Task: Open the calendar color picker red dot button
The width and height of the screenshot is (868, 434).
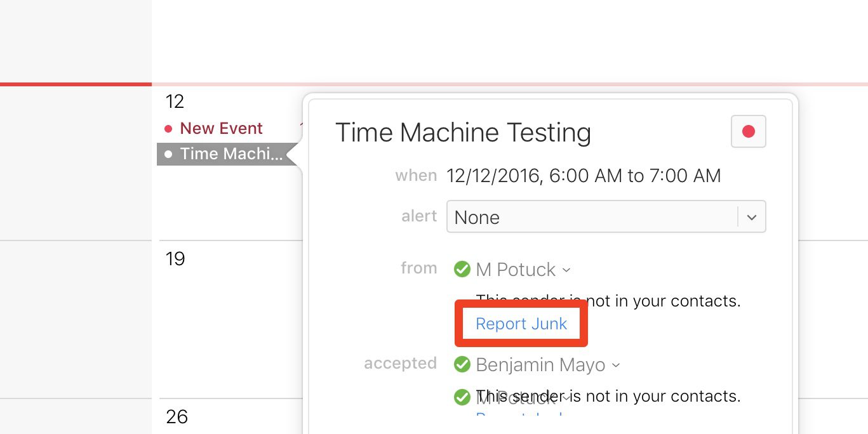Action: [x=749, y=131]
